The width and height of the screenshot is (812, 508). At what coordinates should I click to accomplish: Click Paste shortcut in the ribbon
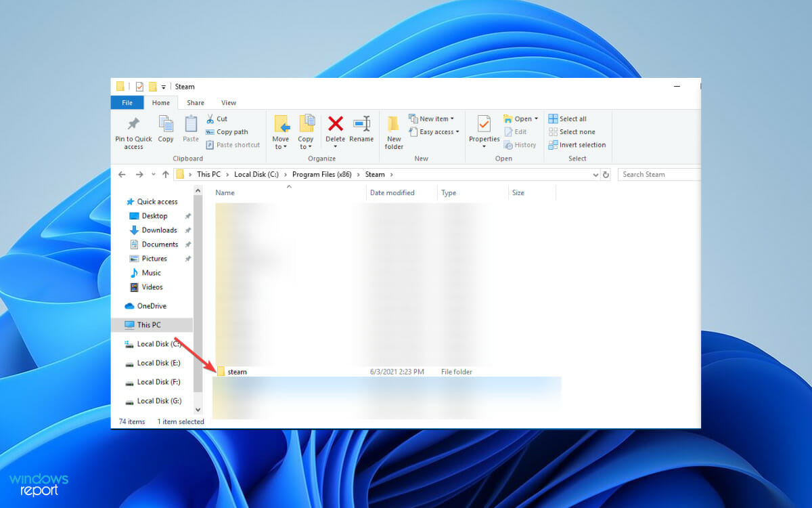pos(233,145)
